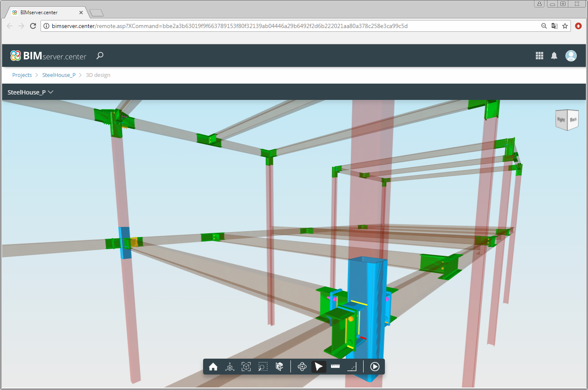Click the browser address bar URL
This screenshot has height=390, width=588.
229,26
